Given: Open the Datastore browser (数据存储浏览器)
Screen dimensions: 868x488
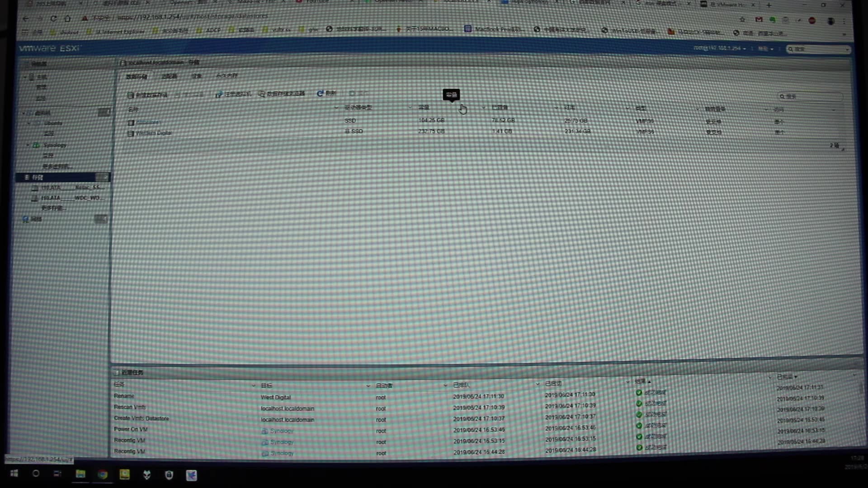Looking at the screenshot, I should (x=261, y=94).
